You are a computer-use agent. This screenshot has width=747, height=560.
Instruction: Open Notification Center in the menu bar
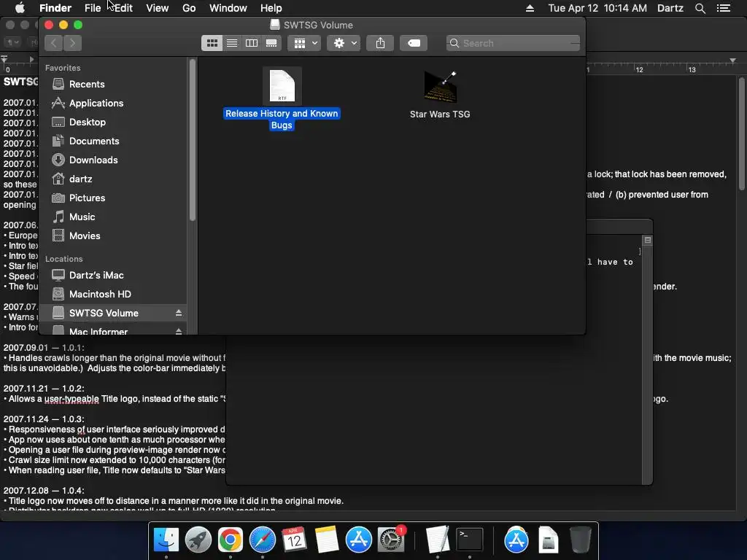724,8
